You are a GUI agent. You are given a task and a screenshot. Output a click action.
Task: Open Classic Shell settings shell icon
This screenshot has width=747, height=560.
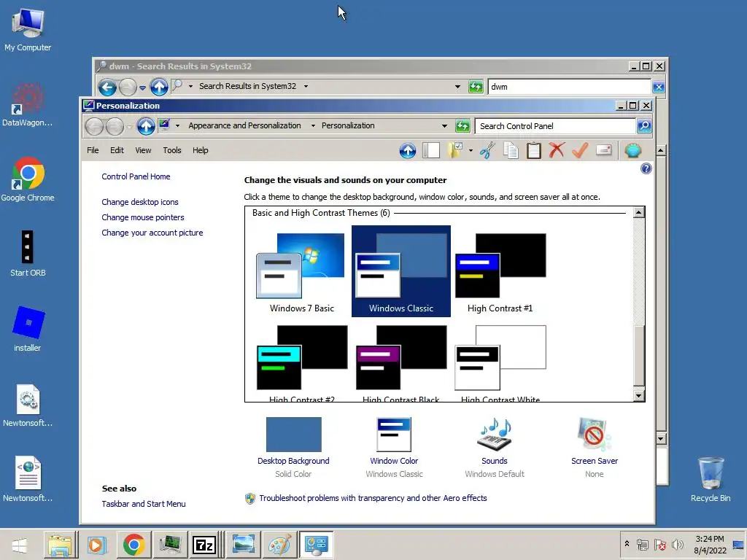[x=632, y=150]
